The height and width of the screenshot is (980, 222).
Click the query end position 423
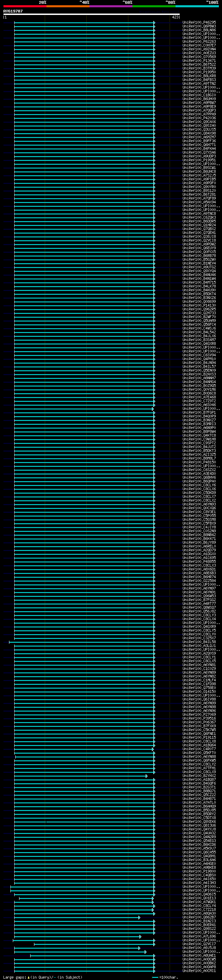click(x=175, y=17)
